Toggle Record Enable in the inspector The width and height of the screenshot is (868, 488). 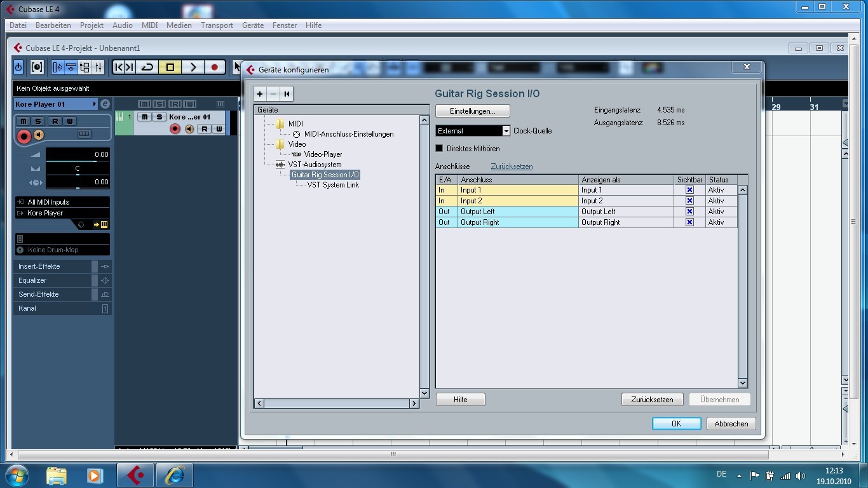point(24,135)
